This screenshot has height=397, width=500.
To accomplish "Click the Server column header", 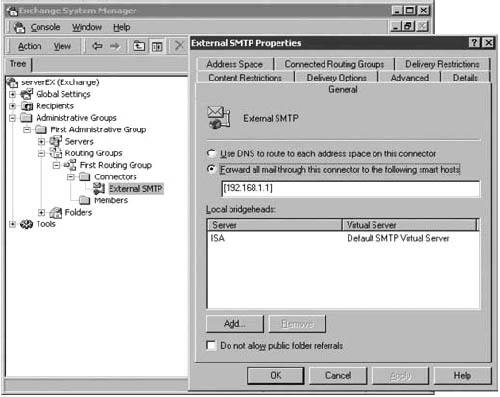I will point(275,225).
